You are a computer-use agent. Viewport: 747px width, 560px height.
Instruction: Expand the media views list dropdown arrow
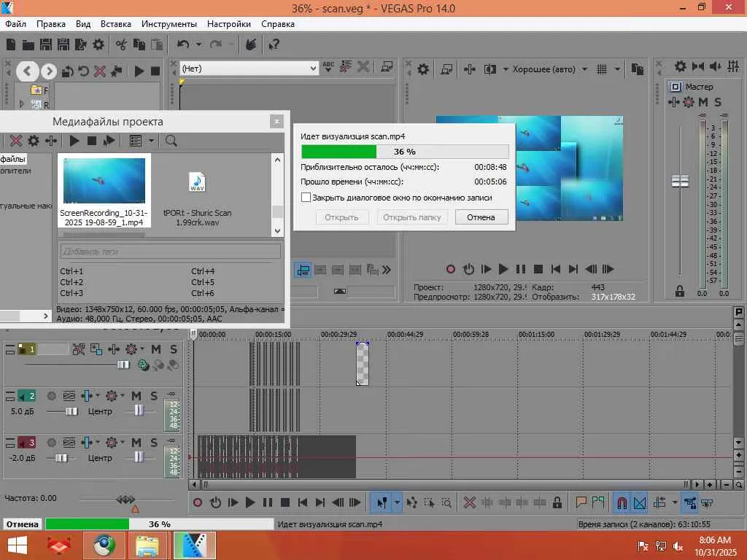pos(151,141)
